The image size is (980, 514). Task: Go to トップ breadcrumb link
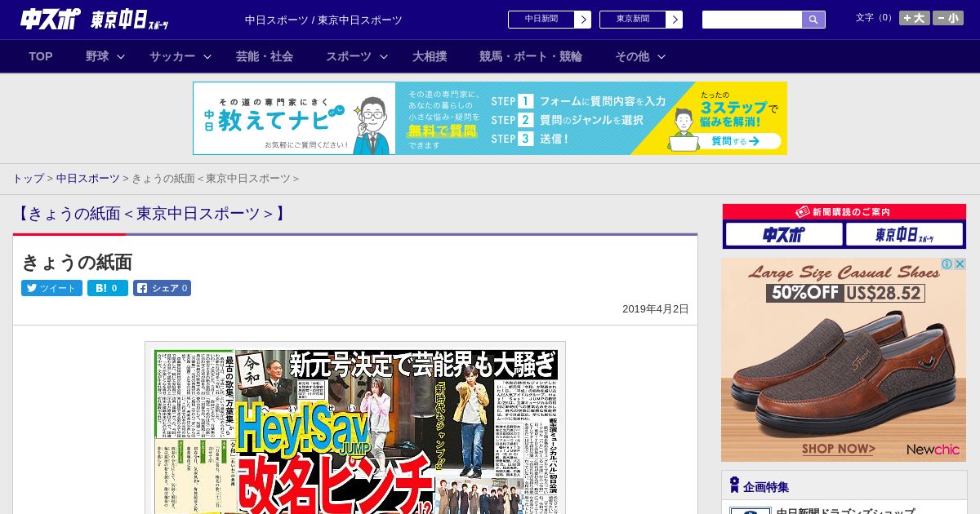(x=28, y=178)
